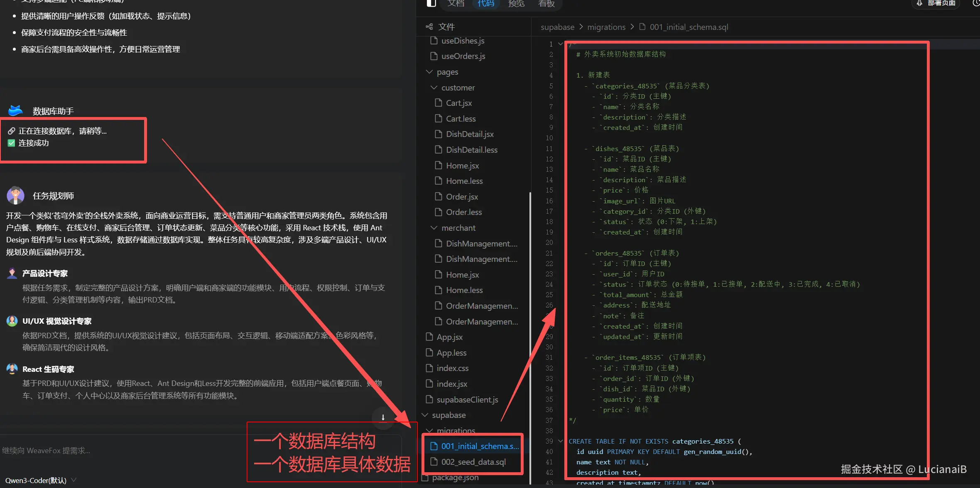Screen dimensions: 980x488
Task: Switch to the 预览 tab
Action: (516, 4)
